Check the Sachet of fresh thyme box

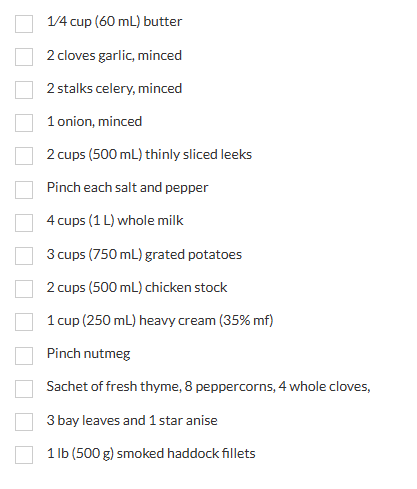pos(24,389)
